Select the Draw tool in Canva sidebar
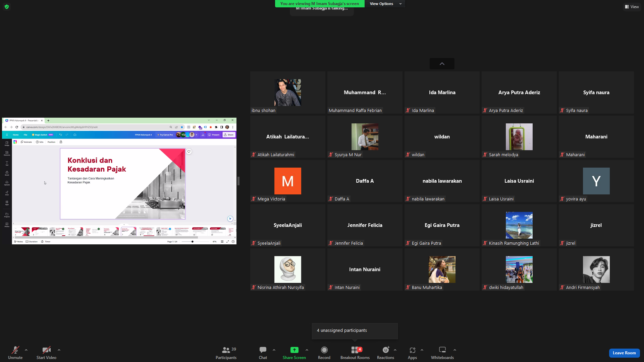Screen dimensions: 644x362 click(7, 193)
